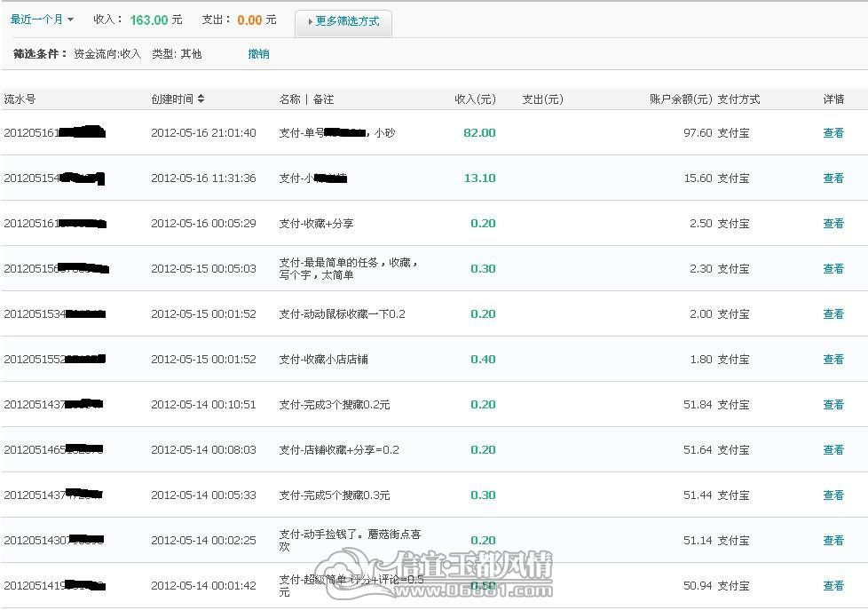View details of 店铺收藏+分享=0.2 entry
Image resolution: width=868 pixels, height=610 pixels.
[833, 450]
